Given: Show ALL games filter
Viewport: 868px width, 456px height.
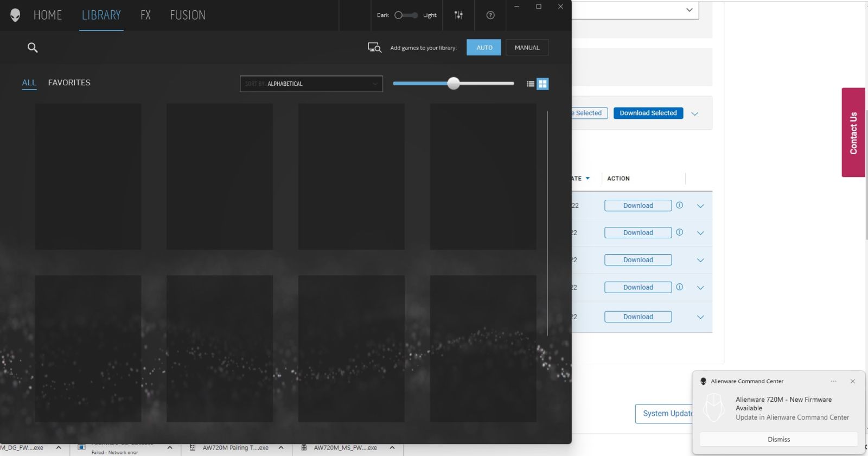Looking at the screenshot, I should coord(29,83).
